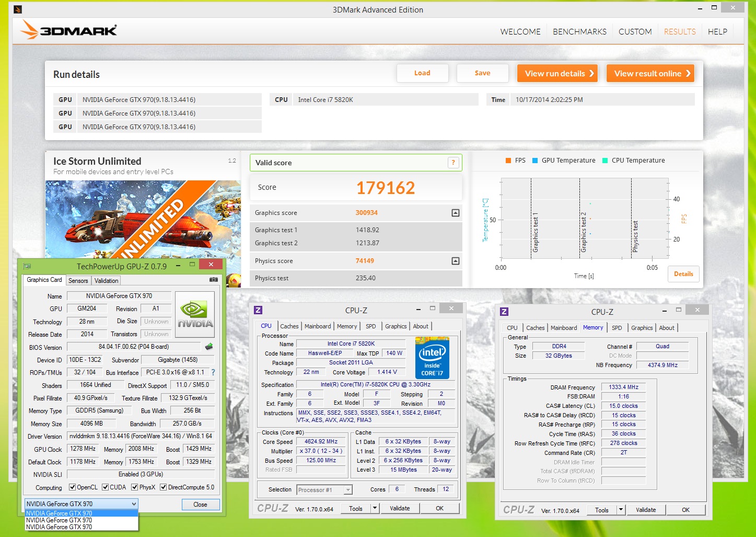This screenshot has width=756, height=537.
Task: Click the blue GPU Temperature legend swatch
Action: pos(535,161)
